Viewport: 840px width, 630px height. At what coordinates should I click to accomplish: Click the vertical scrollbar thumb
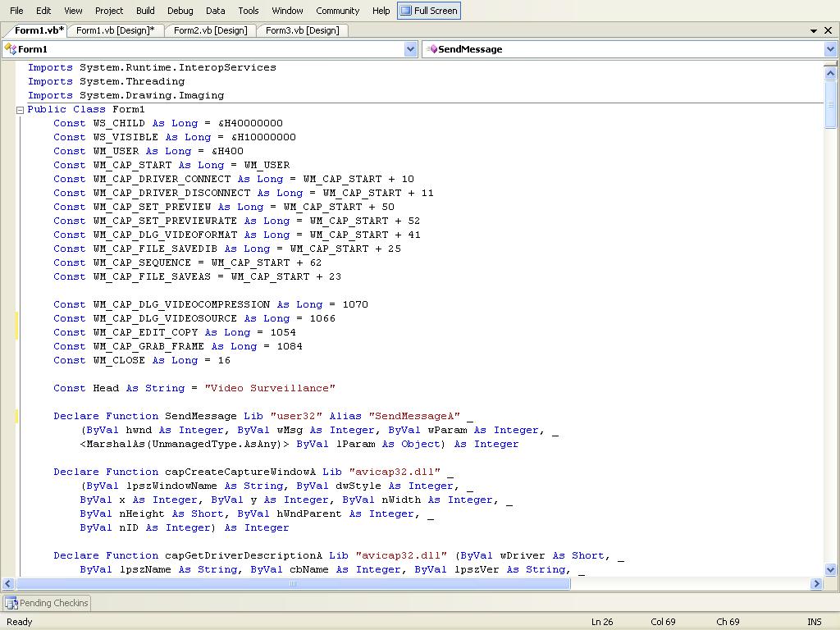pyautogui.click(x=830, y=104)
